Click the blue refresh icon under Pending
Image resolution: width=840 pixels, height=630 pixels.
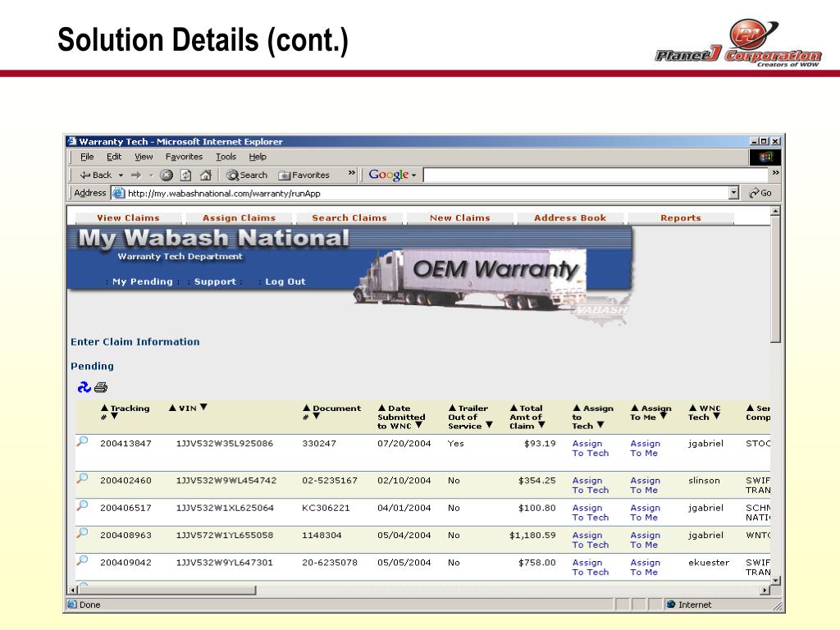click(x=84, y=387)
